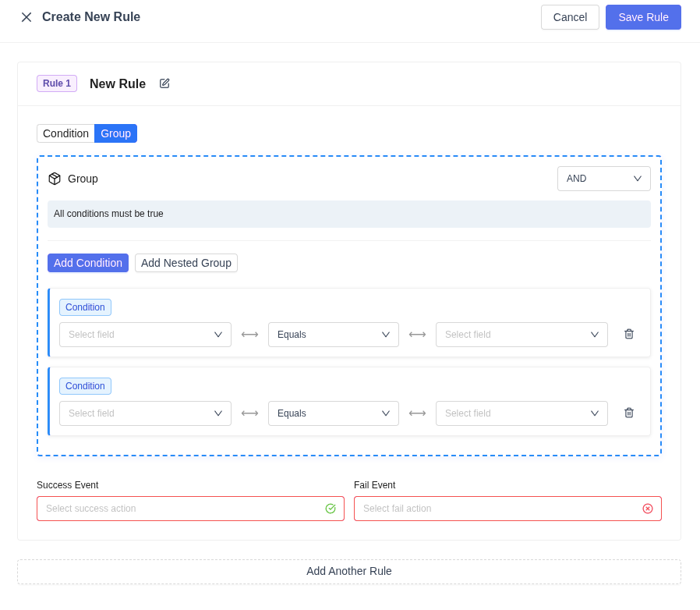Image resolution: width=700 pixels, height=610 pixels.
Task: Click the Save Rule button
Action: (643, 17)
